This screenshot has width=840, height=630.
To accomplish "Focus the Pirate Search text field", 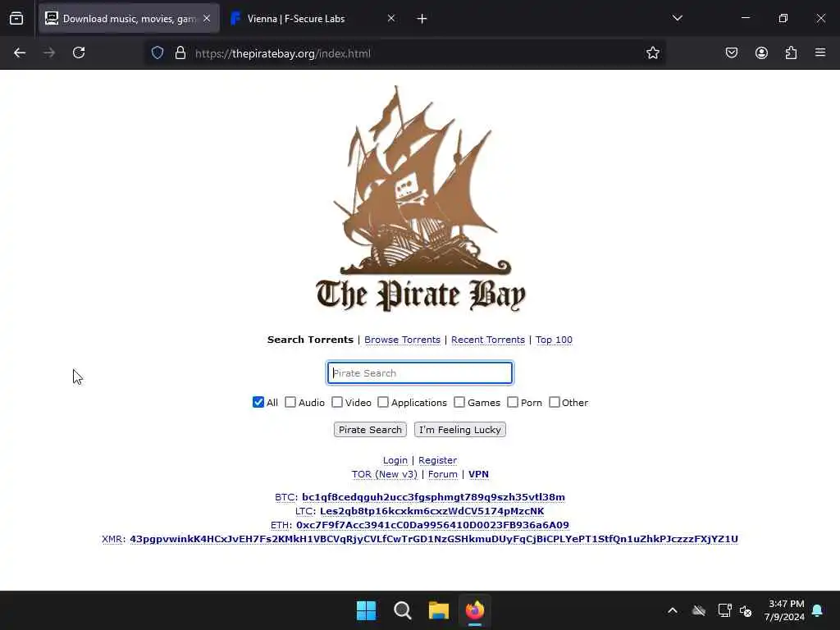I will 420,373.
